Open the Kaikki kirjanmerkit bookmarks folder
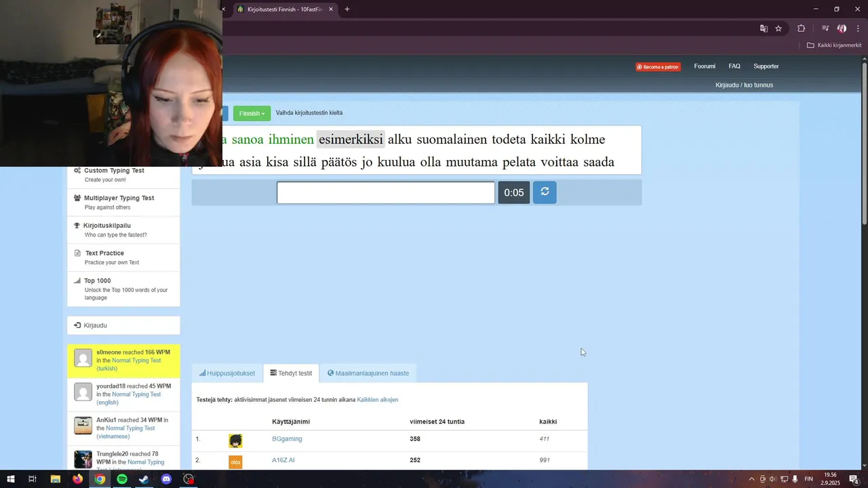This screenshot has height=488, width=868. tap(834, 45)
